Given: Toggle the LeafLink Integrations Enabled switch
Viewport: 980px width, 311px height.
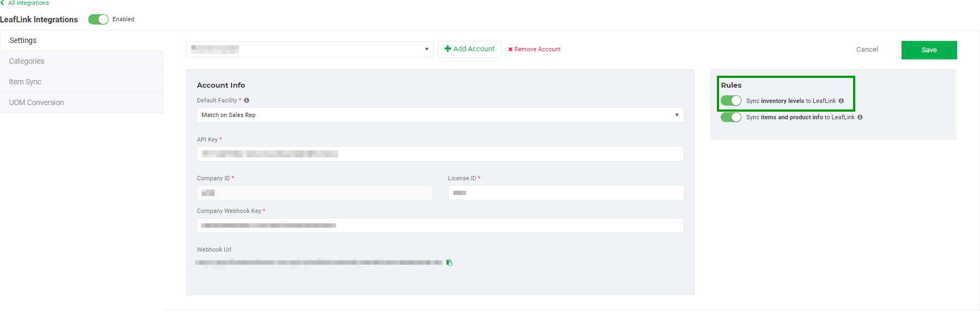Looking at the screenshot, I should click(x=99, y=20).
